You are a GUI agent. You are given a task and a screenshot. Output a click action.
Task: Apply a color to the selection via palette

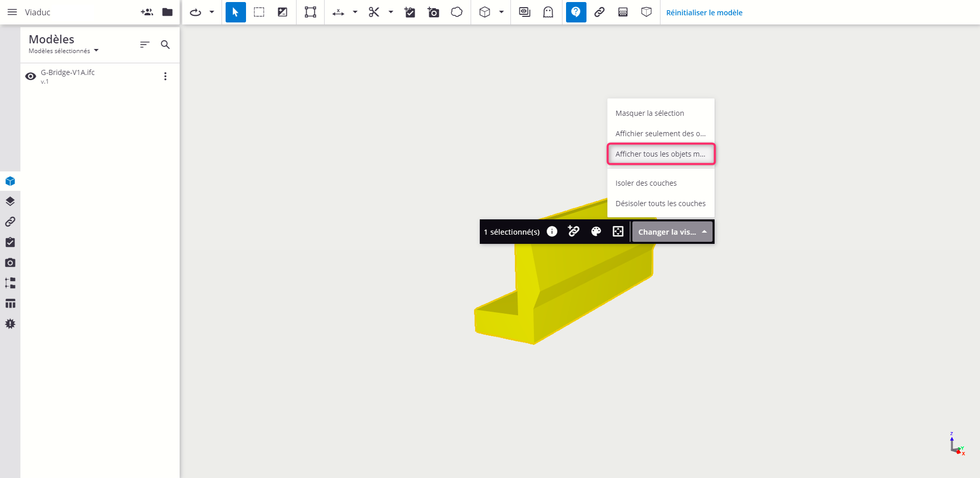click(x=596, y=232)
